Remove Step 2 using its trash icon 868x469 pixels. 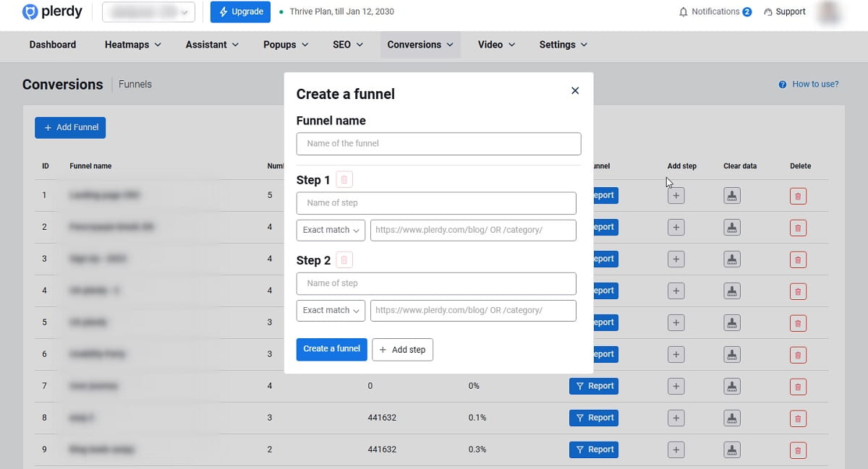pyautogui.click(x=344, y=259)
